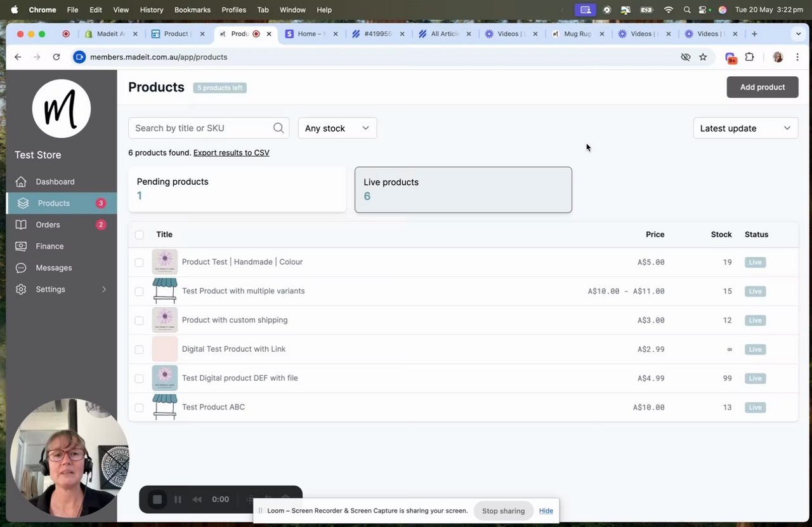
Task: Tick checkbox for Product Test Handmade Colour
Action: (x=140, y=262)
